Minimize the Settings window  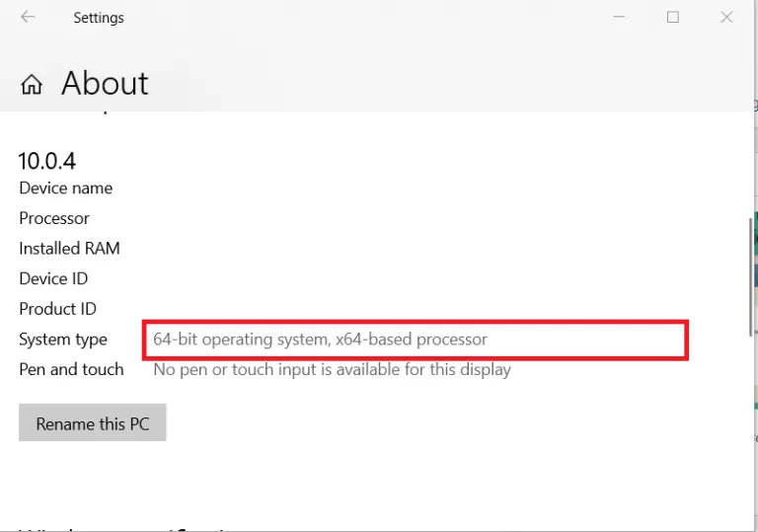coord(619,17)
